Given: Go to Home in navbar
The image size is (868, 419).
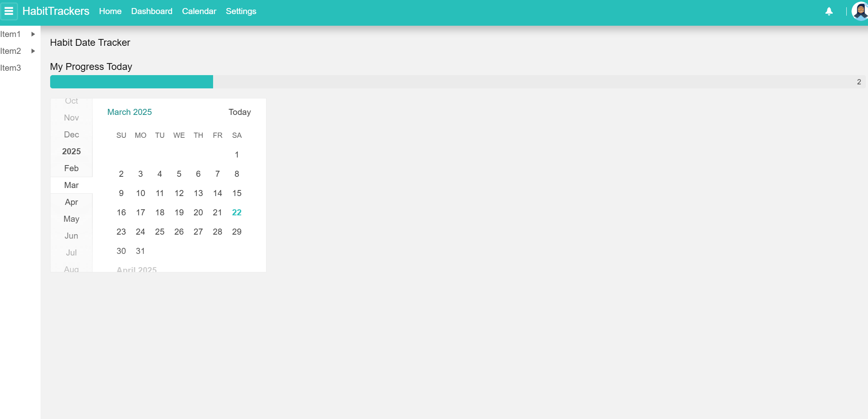Looking at the screenshot, I should 110,11.
